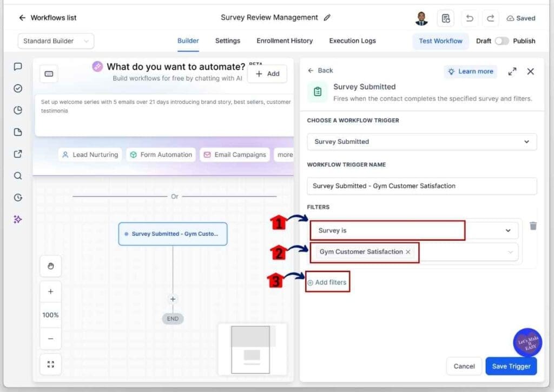554x392 pixels.
Task: Open survey selection dropdown arrow
Action: coord(510,252)
